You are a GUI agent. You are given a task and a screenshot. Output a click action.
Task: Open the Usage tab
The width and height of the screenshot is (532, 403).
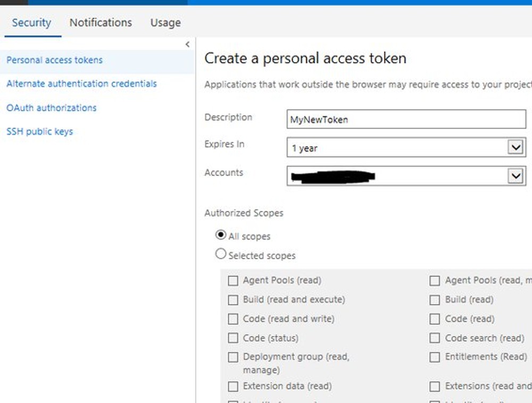[165, 22]
